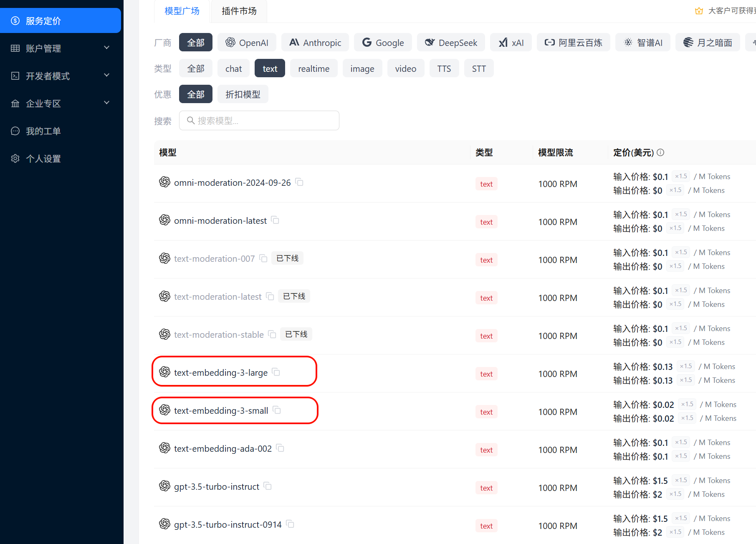The image size is (756, 544).
Task: Click the ×1.5 multiplier beside text-embedding-3-large input price
Action: pyautogui.click(x=686, y=366)
